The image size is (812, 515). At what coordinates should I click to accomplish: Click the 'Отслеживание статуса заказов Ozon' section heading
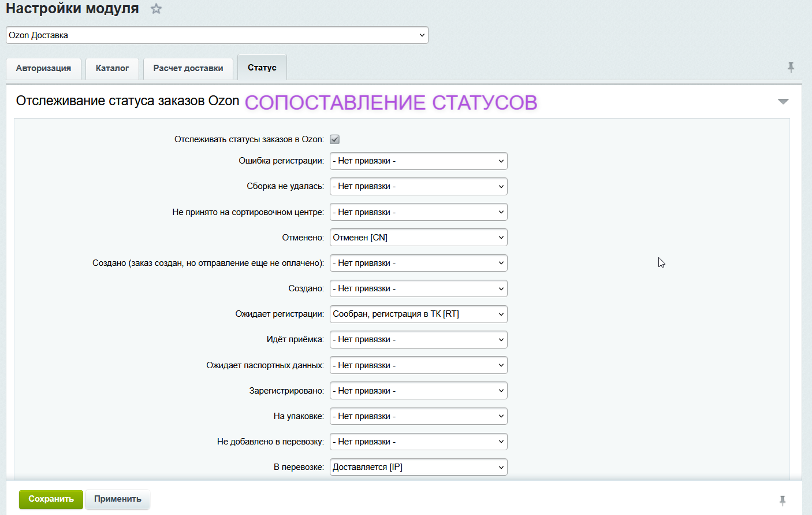pyautogui.click(x=128, y=101)
